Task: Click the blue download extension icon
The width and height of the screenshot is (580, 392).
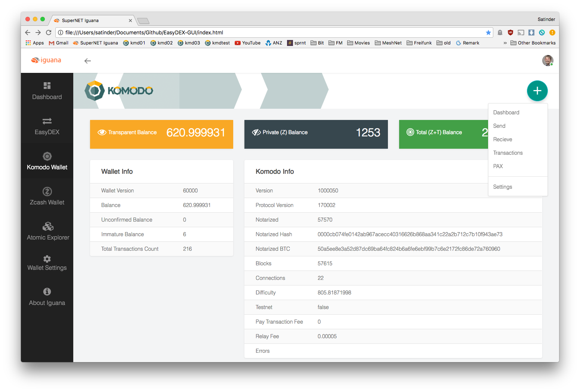Action: click(x=531, y=33)
